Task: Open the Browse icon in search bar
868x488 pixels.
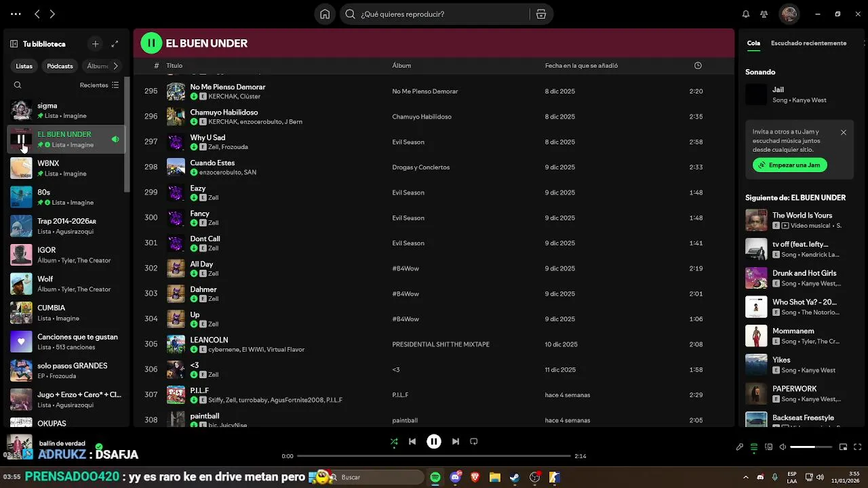Action: point(541,14)
